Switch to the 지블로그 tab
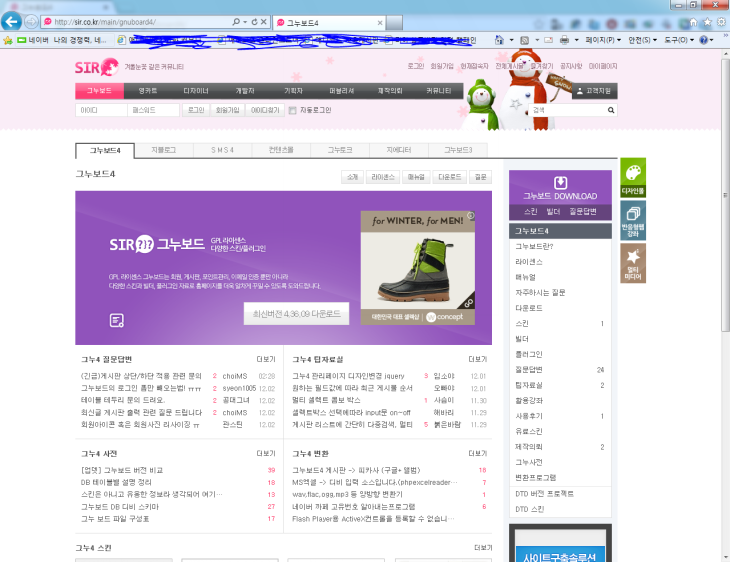 tap(163, 150)
